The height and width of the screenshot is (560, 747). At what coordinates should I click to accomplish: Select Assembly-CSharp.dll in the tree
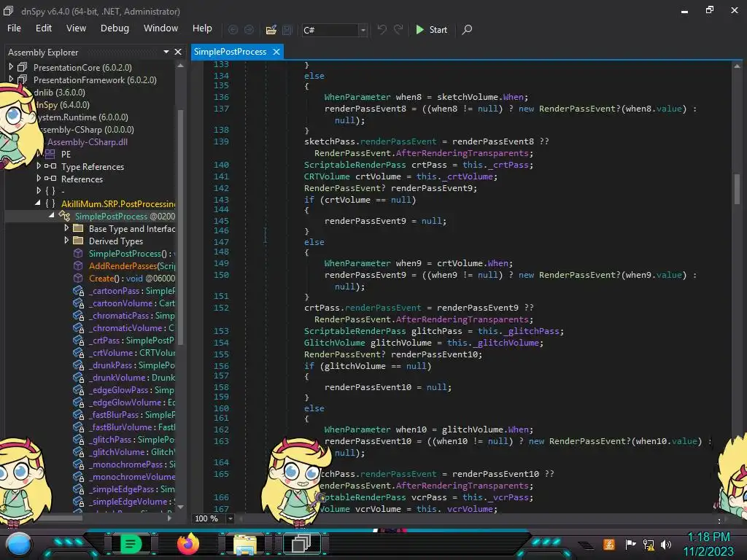point(88,142)
